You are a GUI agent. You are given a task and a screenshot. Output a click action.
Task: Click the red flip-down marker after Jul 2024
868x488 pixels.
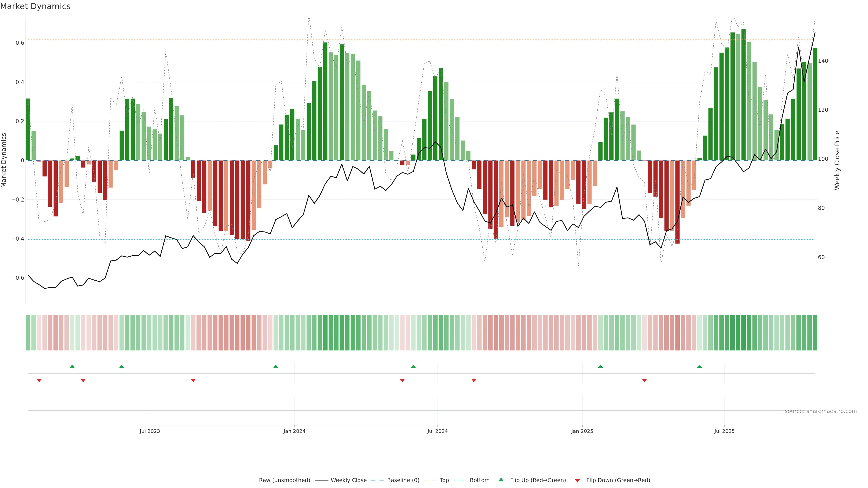click(474, 380)
